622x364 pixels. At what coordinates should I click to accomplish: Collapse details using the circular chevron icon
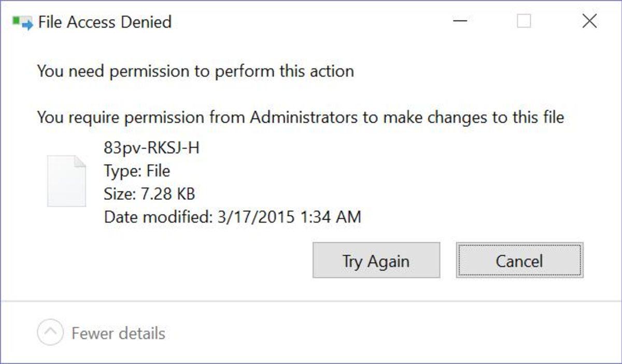(x=50, y=332)
